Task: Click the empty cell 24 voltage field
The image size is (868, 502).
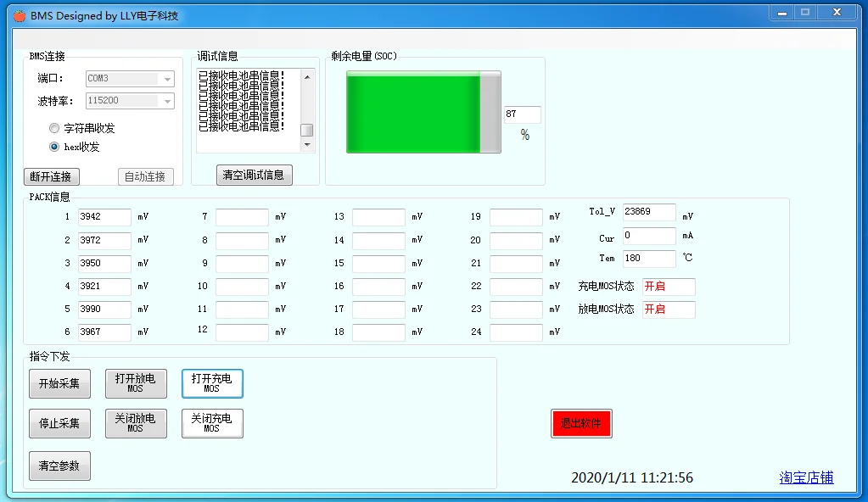Action: 516,332
